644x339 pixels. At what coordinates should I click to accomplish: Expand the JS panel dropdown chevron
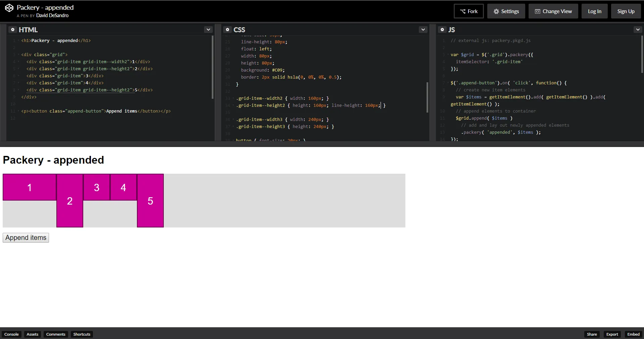638,30
